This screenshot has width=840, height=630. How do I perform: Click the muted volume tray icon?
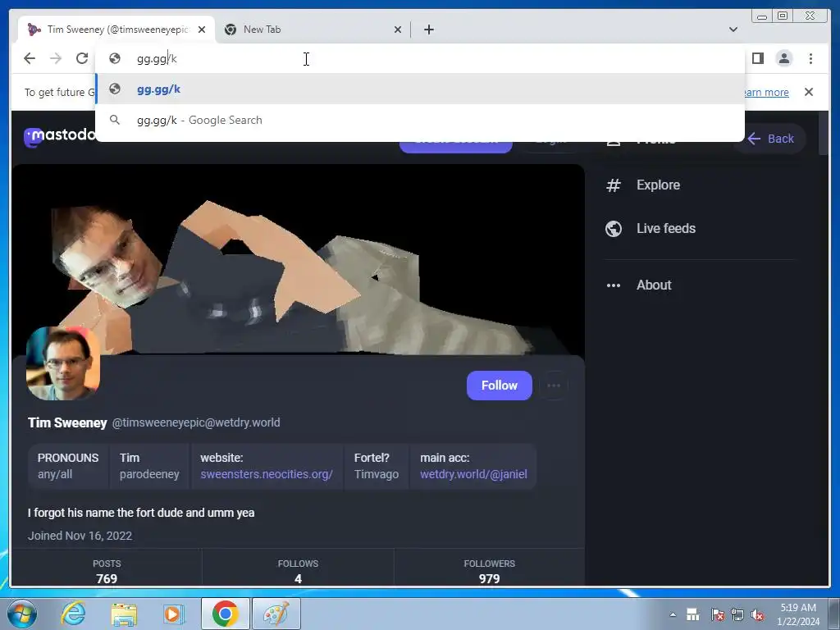757,614
